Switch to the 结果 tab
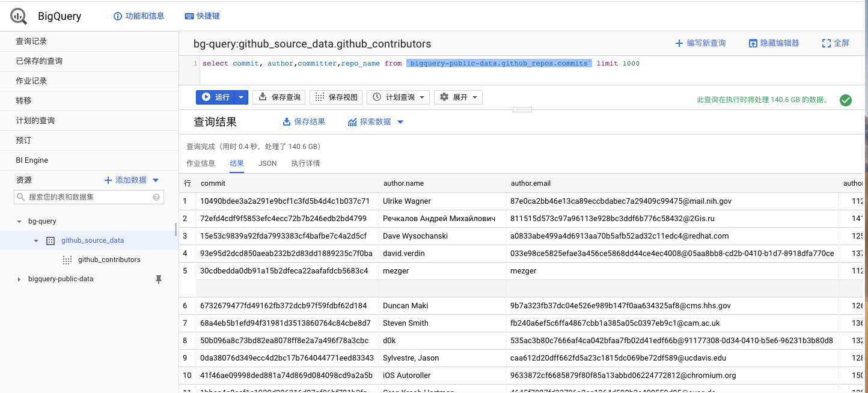The width and height of the screenshot is (868, 393). tap(237, 163)
